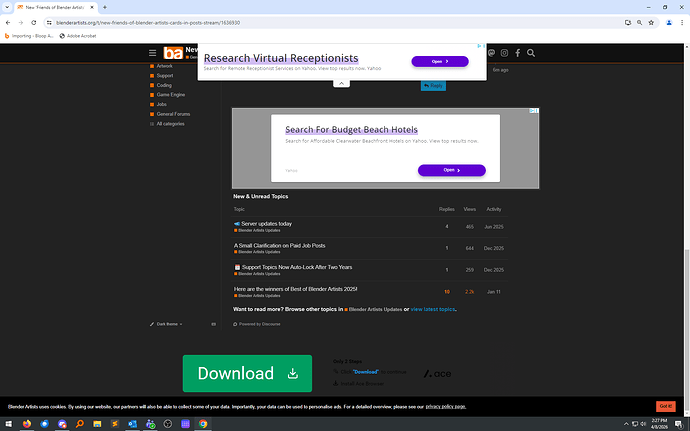Open 'Support Topics Now Auto-Lock After Two Years'

coord(297,267)
